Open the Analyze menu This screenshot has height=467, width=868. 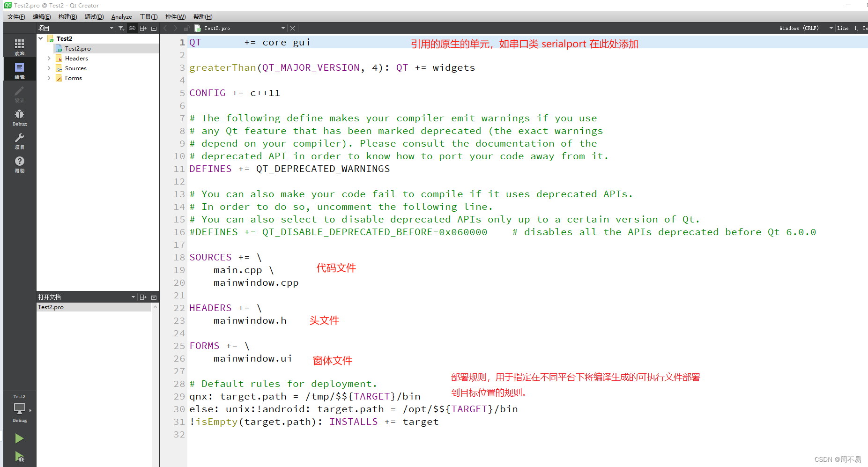point(121,16)
